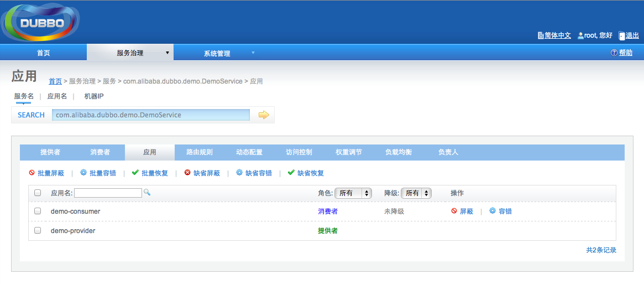Click the red 缺省屏蔽 icon
The height and width of the screenshot is (284, 644).
click(187, 173)
